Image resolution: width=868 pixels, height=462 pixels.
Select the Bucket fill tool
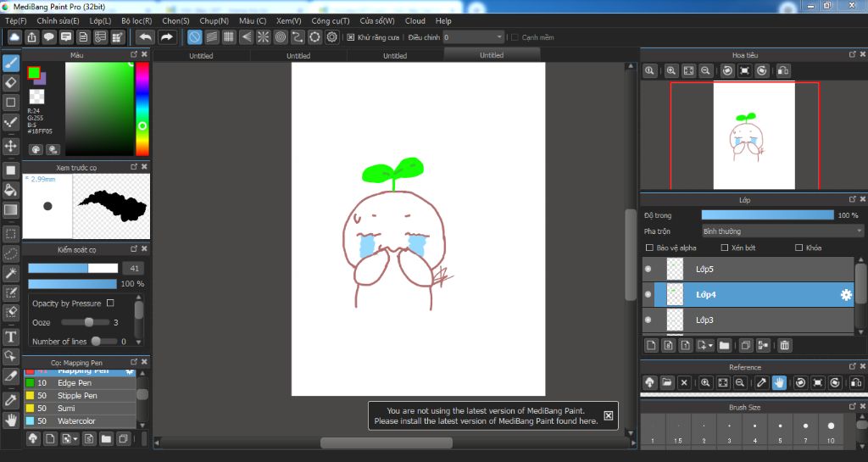pyautogui.click(x=10, y=191)
